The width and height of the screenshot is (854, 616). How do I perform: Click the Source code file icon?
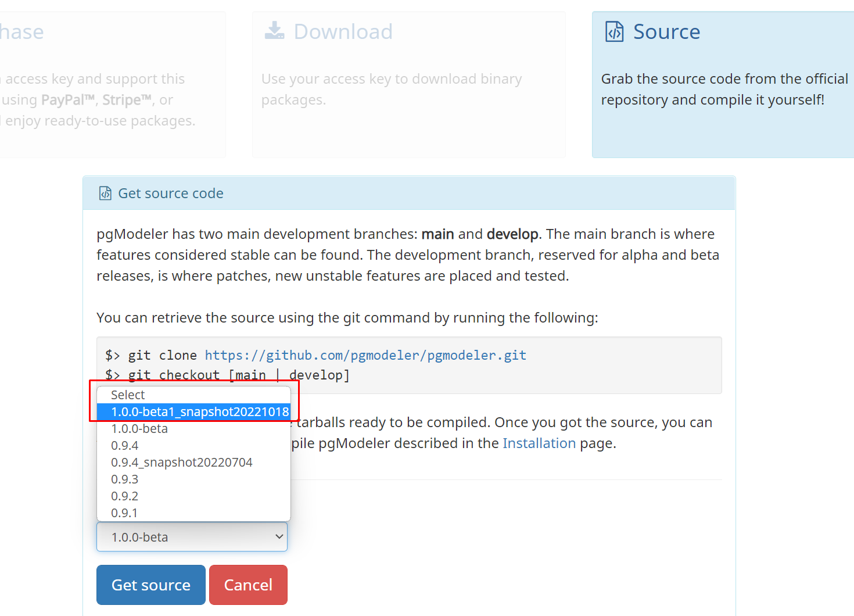(x=615, y=31)
